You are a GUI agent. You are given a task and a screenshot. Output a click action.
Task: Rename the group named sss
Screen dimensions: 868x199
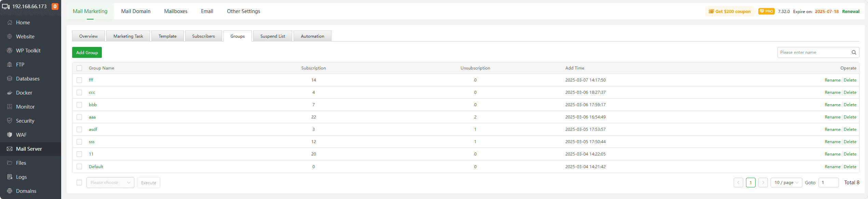(x=832, y=142)
